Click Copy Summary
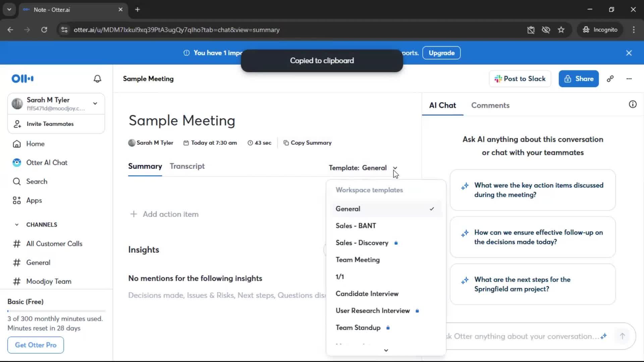This screenshot has height=362, width=644. 308,143
